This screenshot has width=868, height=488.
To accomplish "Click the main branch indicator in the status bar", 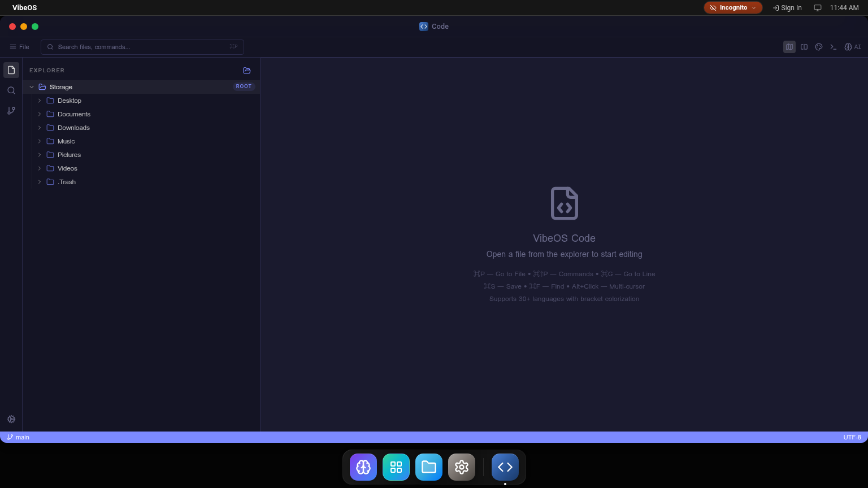I will point(18,437).
